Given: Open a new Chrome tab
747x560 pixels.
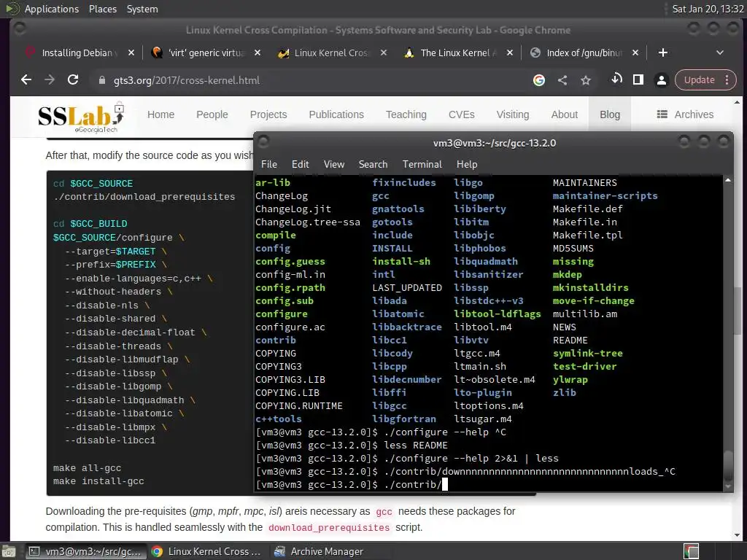Looking at the screenshot, I should 662,52.
